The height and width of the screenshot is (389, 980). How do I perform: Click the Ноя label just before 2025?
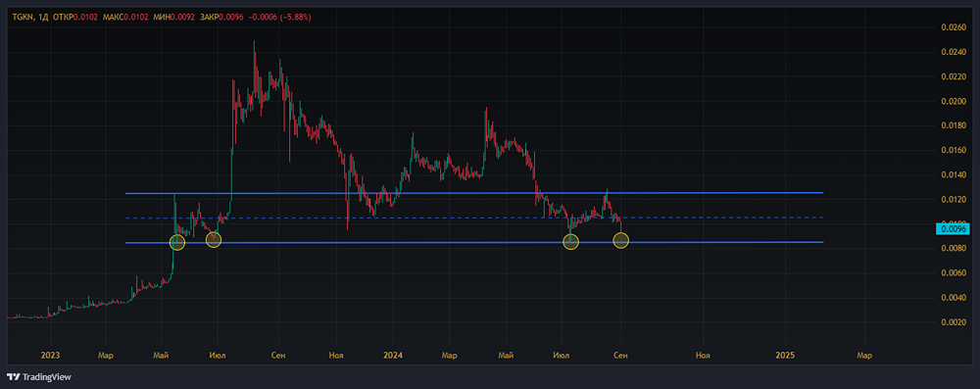(703, 356)
